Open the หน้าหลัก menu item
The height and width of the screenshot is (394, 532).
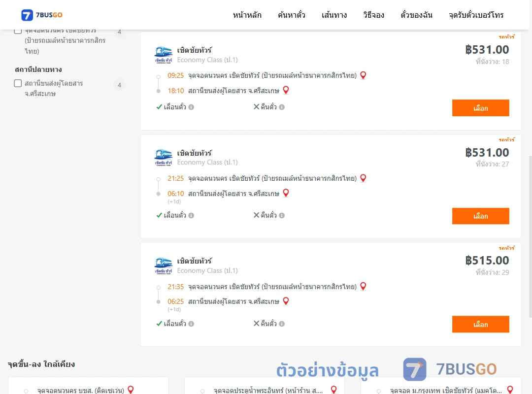(x=247, y=15)
